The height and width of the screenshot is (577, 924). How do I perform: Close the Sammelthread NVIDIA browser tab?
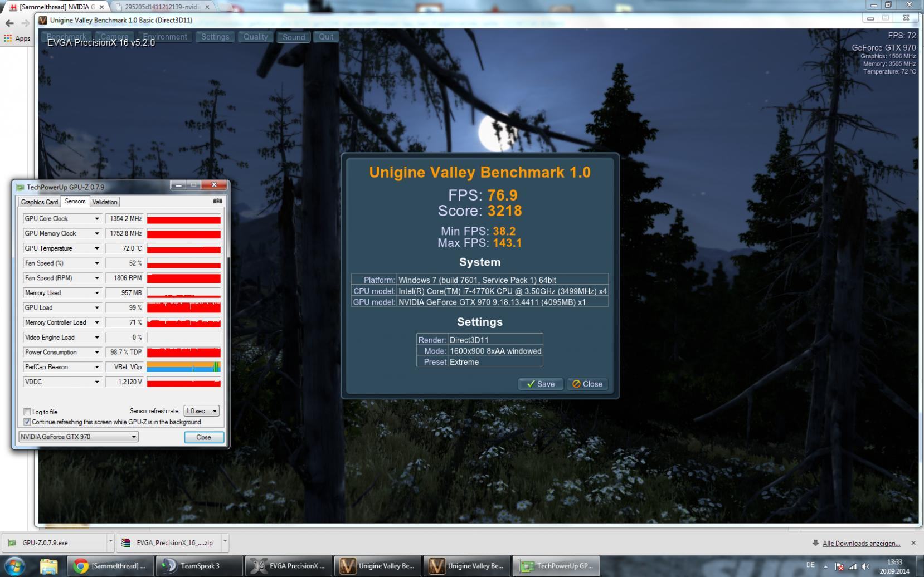[x=101, y=7]
